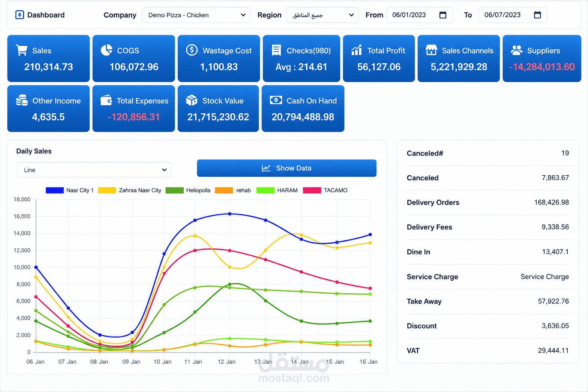Click the Avg : 214.61 checks value
The width and height of the screenshot is (588, 392).
click(301, 67)
